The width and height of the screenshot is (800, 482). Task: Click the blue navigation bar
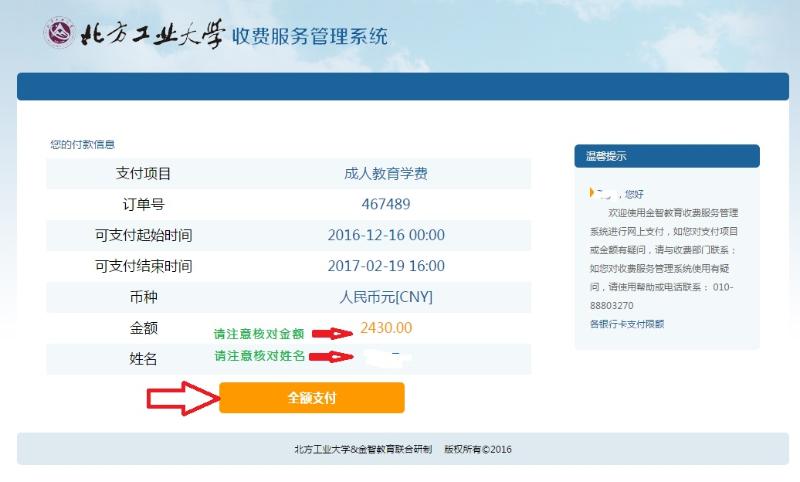coord(402,86)
